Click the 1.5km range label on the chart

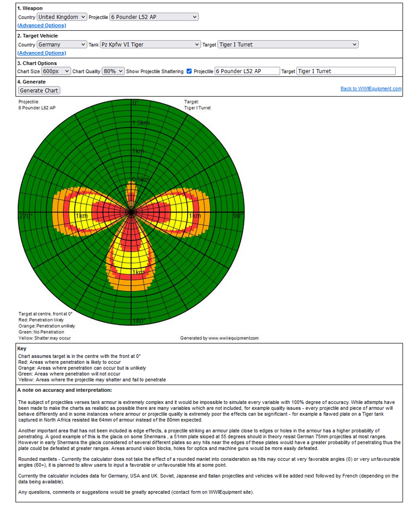click(x=141, y=123)
